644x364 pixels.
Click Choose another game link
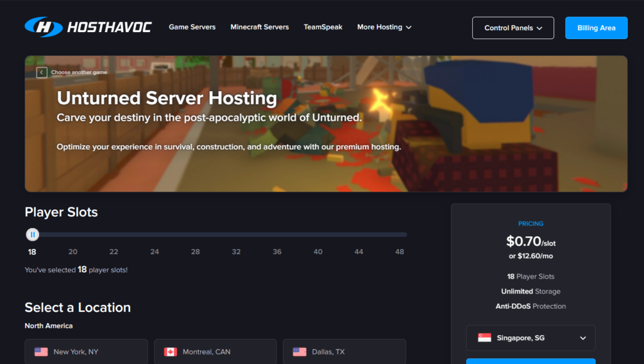pyautogui.click(x=79, y=72)
